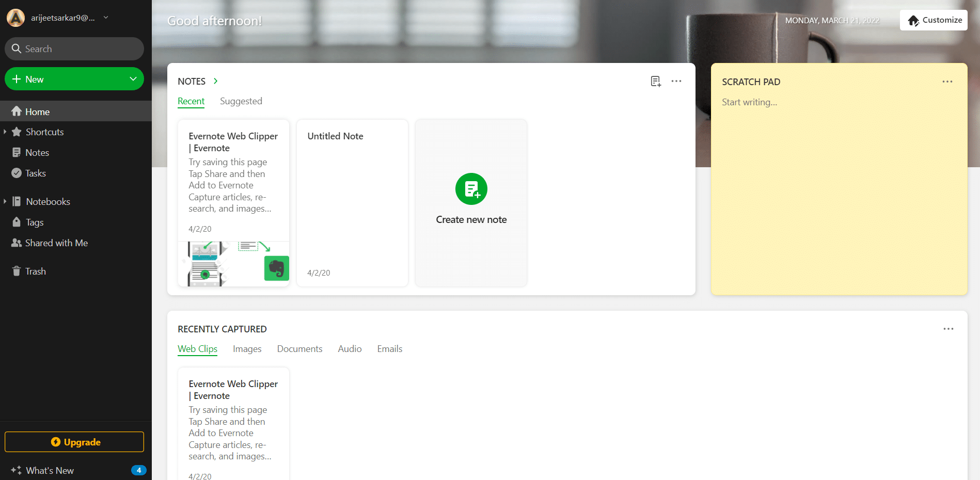
Task: Open the account avatar icon
Action: (15, 18)
